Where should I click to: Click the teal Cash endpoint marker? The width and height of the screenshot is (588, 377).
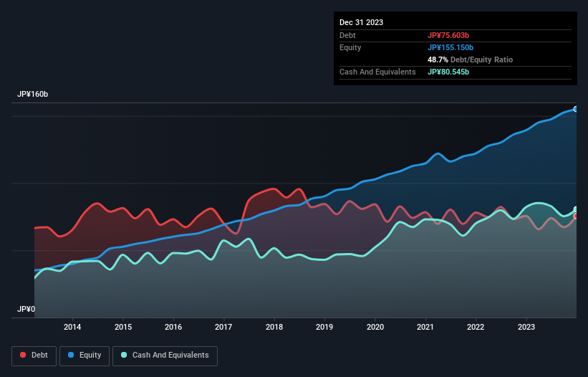tap(576, 209)
